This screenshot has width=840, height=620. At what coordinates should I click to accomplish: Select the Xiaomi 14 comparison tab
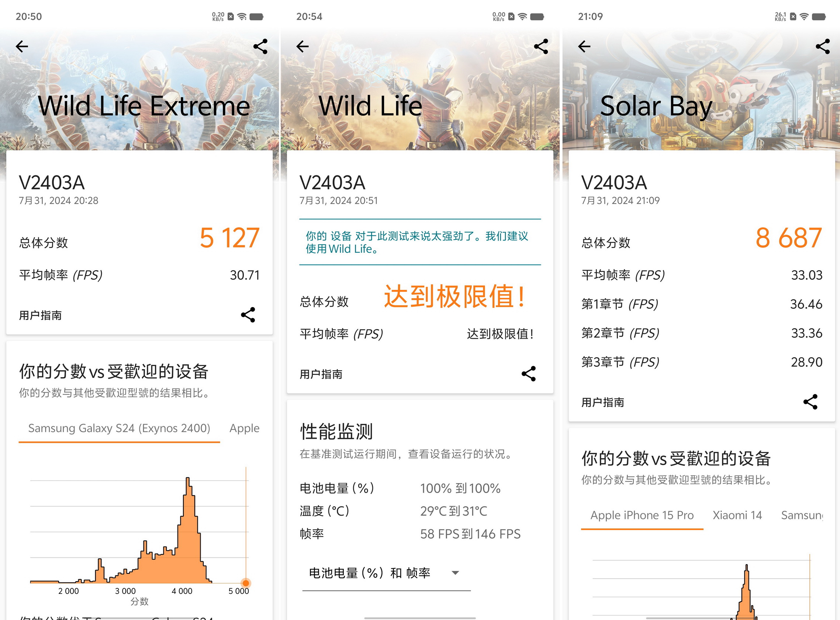737,515
